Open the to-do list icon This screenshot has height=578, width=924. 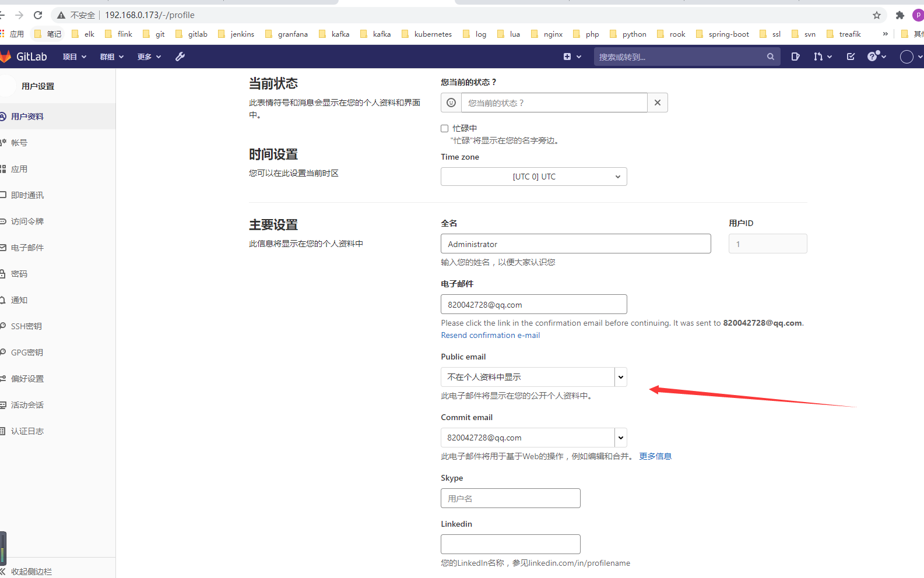851,57
